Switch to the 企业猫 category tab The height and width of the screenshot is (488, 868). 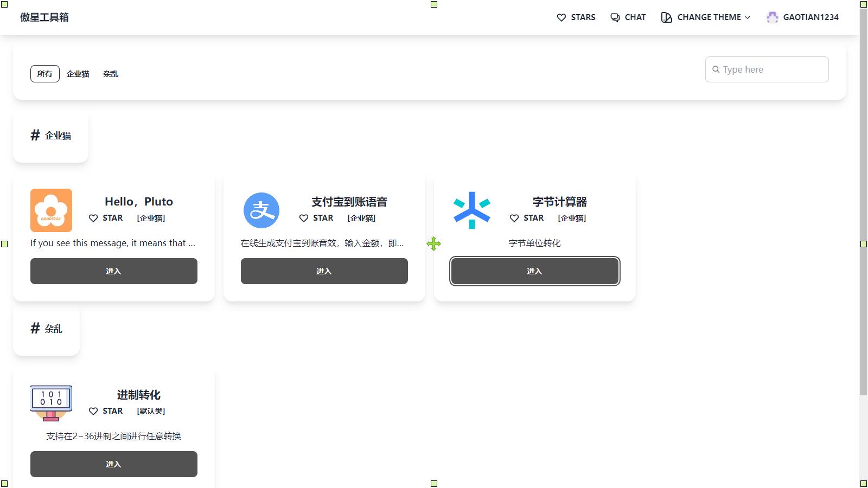(x=78, y=74)
